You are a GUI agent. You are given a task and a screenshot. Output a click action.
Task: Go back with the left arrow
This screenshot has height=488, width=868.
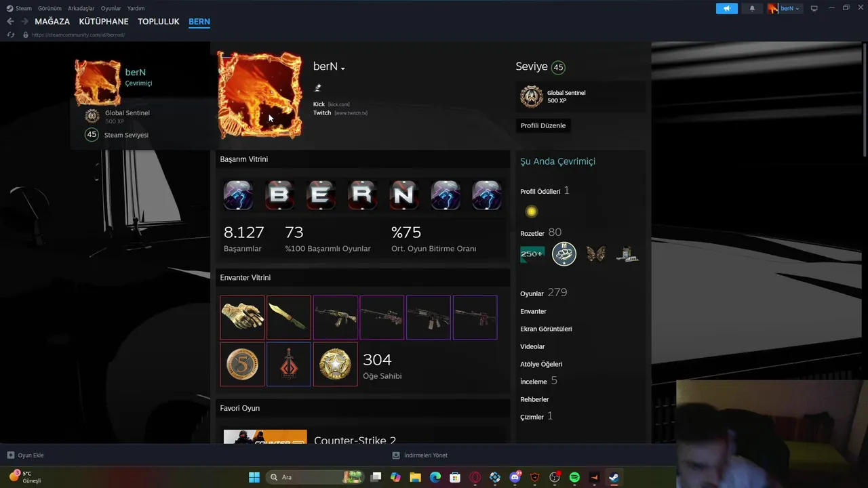10,22
